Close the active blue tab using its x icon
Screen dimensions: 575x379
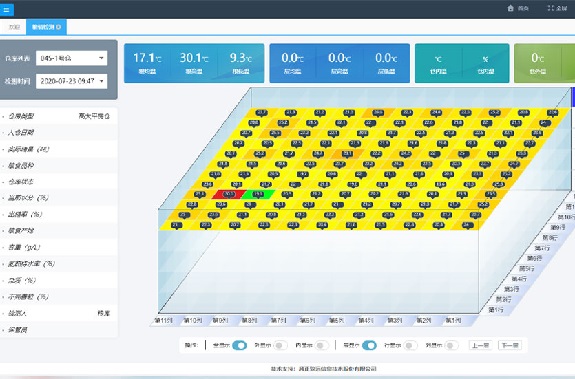[59, 27]
